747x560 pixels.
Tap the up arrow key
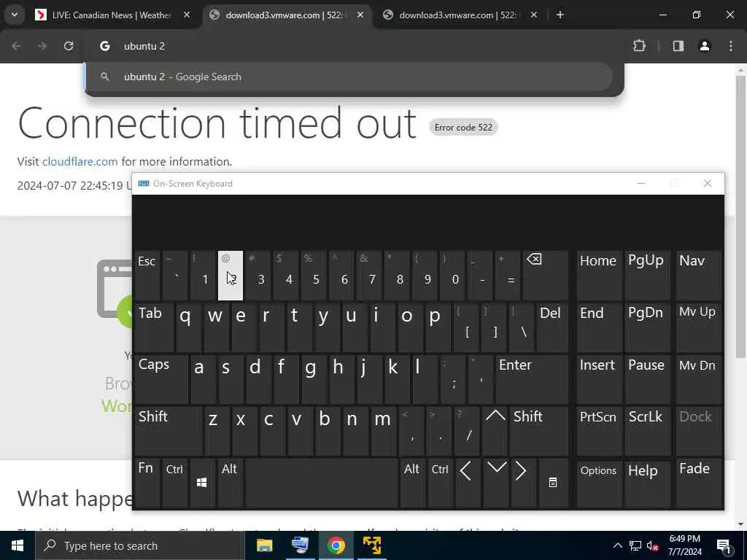pos(495,431)
